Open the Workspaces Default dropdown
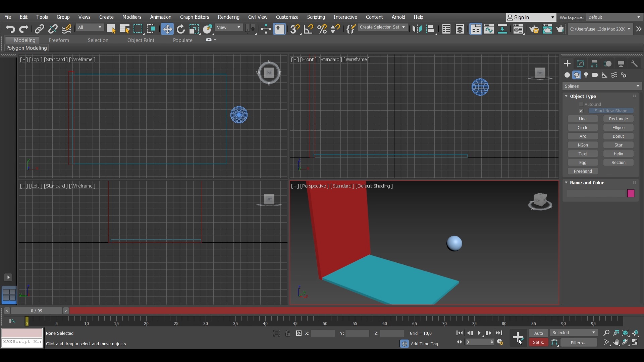This screenshot has width=644, height=362. pos(614,17)
